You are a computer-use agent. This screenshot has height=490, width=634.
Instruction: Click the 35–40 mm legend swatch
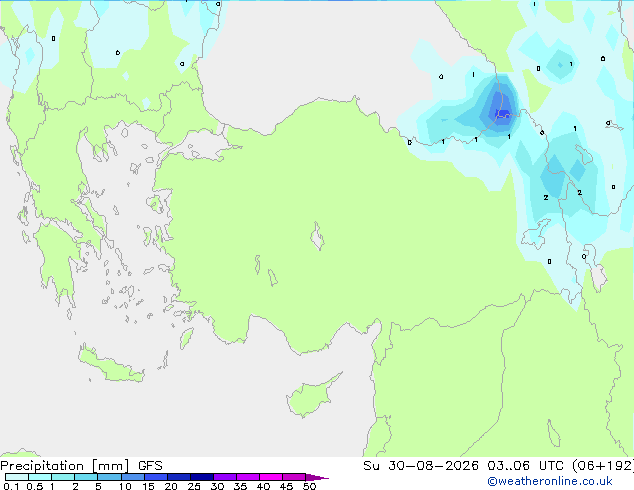(248, 477)
